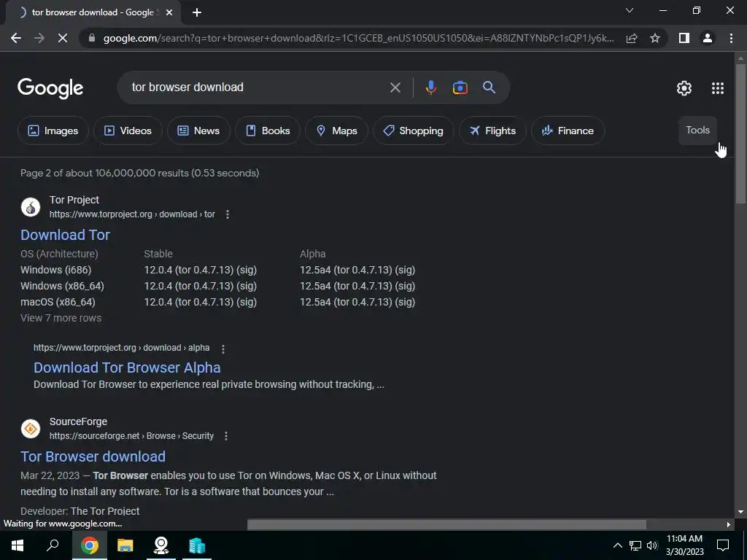The height and width of the screenshot is (560, 747).
Task: Switch to News results
Action: [x=198, y=131]
